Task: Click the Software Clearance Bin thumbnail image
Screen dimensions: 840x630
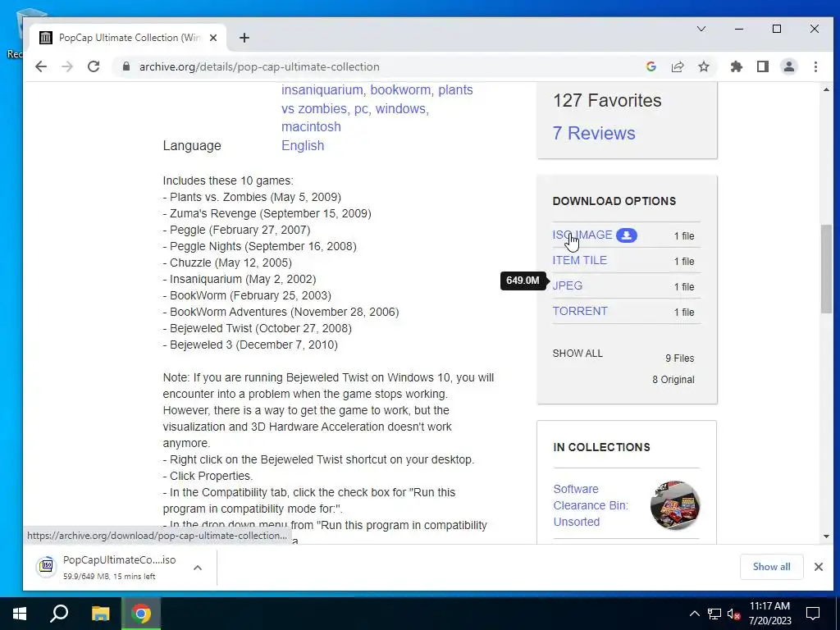Action: (675, 505)
